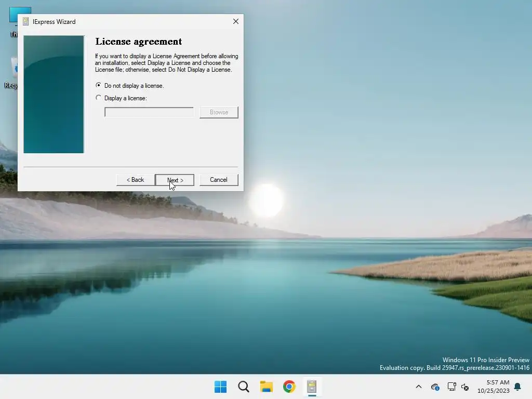532x399 pixels.
Task: Open File Explorer from taskbar
Action: click(x=267, y=387)
